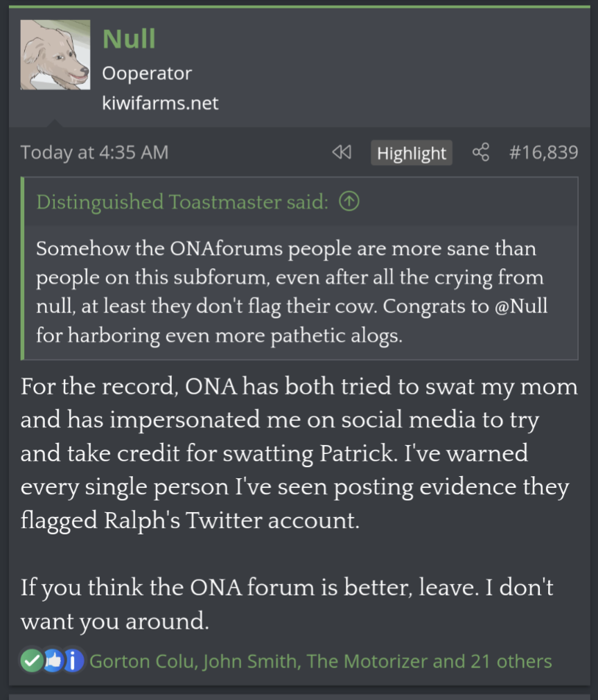Click the green checkmark Agree reaction icon

(x=32, y=660)
